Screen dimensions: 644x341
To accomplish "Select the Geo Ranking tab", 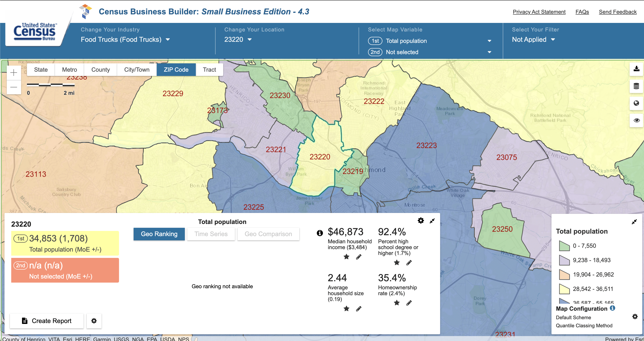I will pyautogui.click(x=159, y=234).
